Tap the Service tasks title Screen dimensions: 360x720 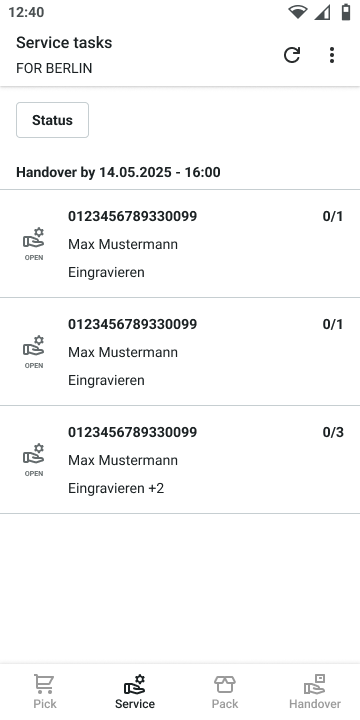tap(64, 43)
